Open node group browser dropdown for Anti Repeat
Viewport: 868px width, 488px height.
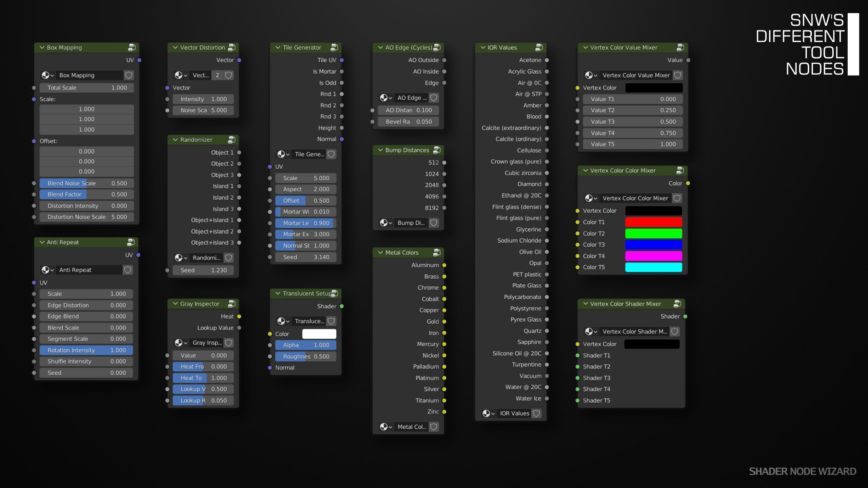[x=47, y=270]
